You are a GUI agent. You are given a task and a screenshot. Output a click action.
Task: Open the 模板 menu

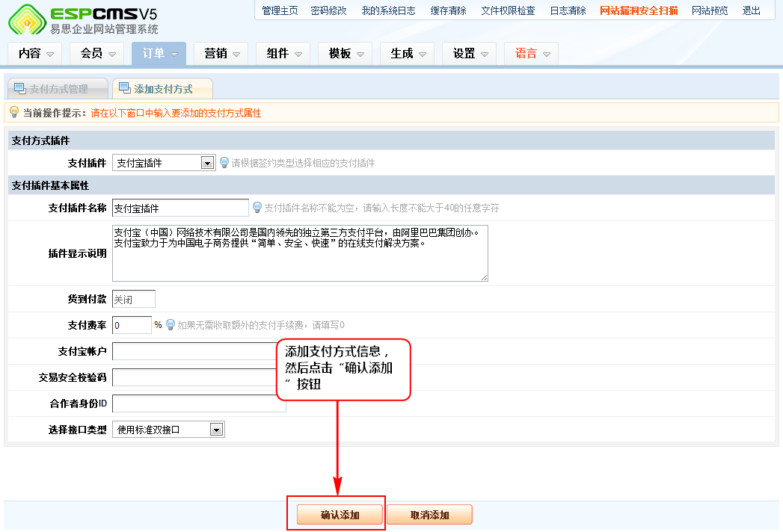point(346,53)
